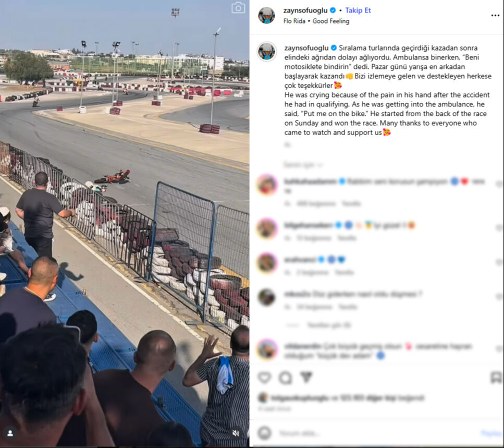This screenshot has height=448, width=504.
Task: Click the heart like icon below comments
Action: click(265, 377)
